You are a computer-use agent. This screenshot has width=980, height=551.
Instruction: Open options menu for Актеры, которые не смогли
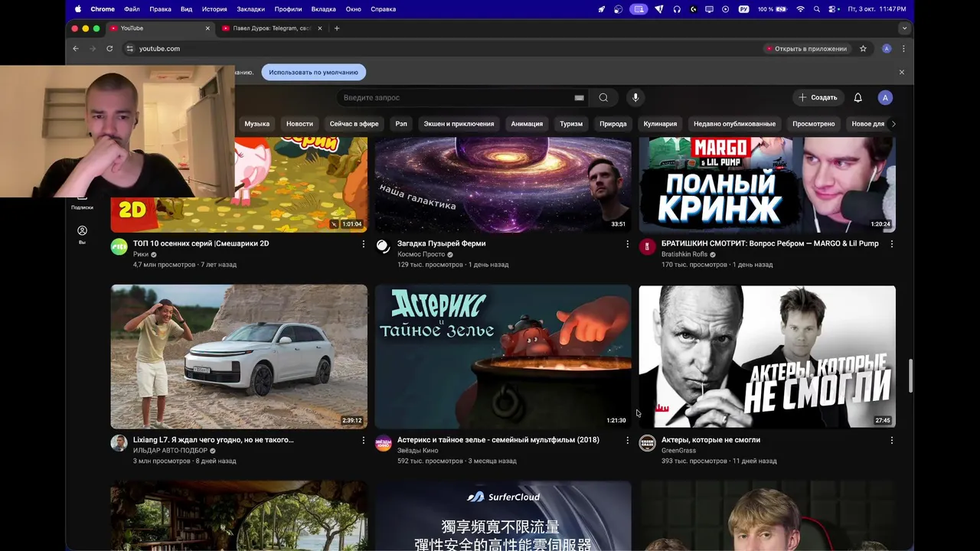(891, 441)
